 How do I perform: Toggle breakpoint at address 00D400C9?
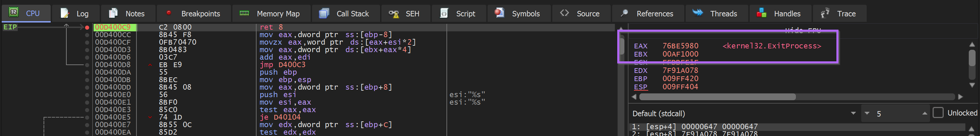point(87,27)
